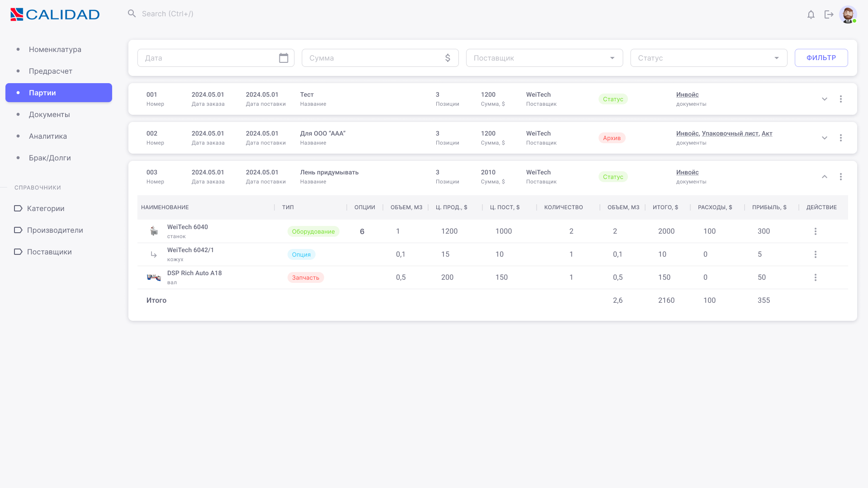Viewport: 868px width, 488px height.
Task: Open the calendar date picker icon
Action: pyautogui.click(x=283, y=58)
